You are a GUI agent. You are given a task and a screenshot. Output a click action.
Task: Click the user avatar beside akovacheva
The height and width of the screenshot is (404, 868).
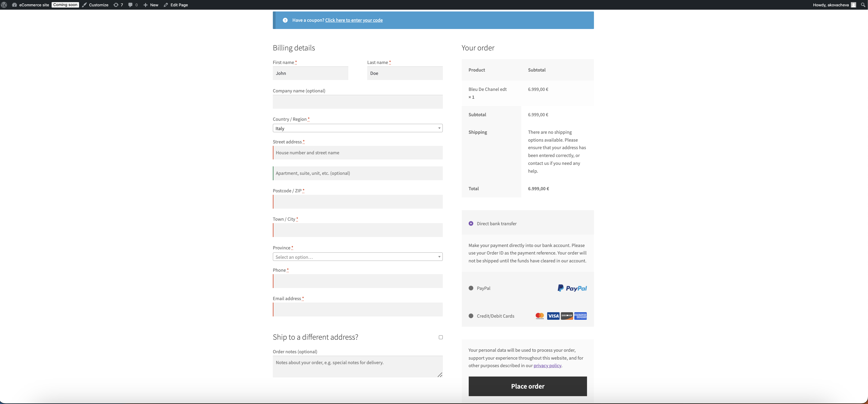(x=853, y=5)
